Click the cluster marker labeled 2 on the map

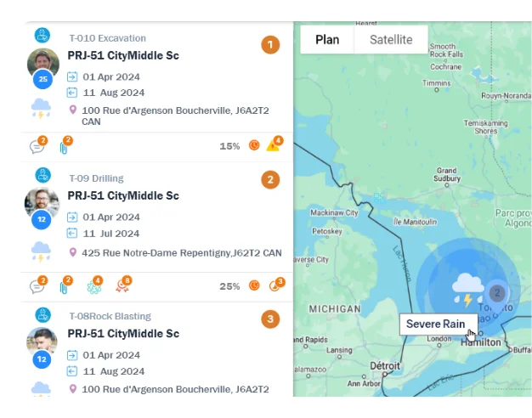coord(497,293)
